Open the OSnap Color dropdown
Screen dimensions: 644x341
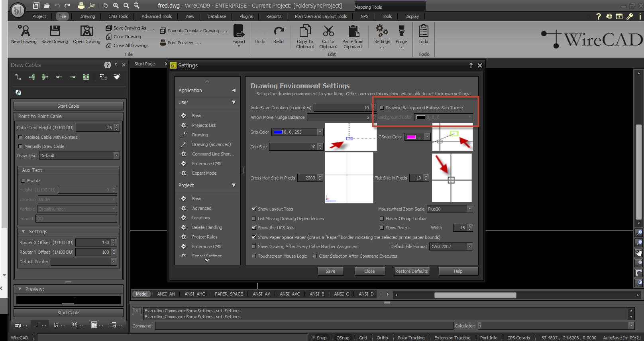pos(427,137)
